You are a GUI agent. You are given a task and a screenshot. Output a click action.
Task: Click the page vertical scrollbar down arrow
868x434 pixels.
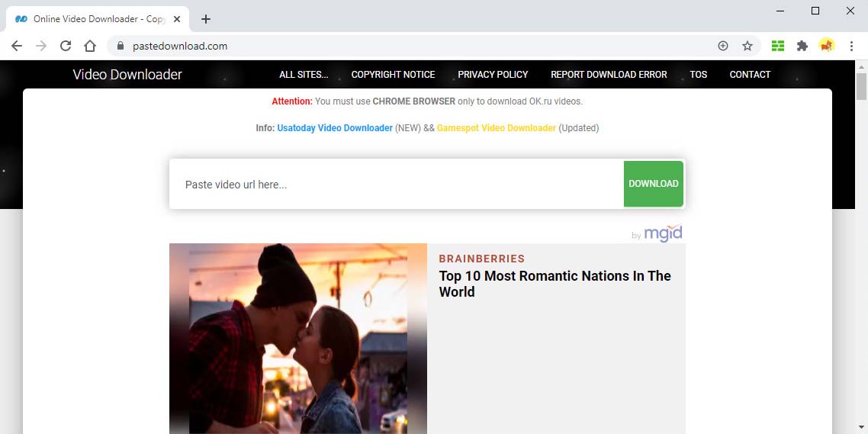click(x=861, y=427)
